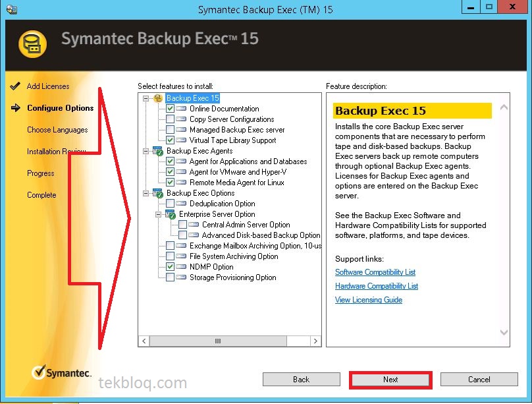532x404 pixels.
Task: Open the Hardware Compatibility List link
Action: click(377, 286)
